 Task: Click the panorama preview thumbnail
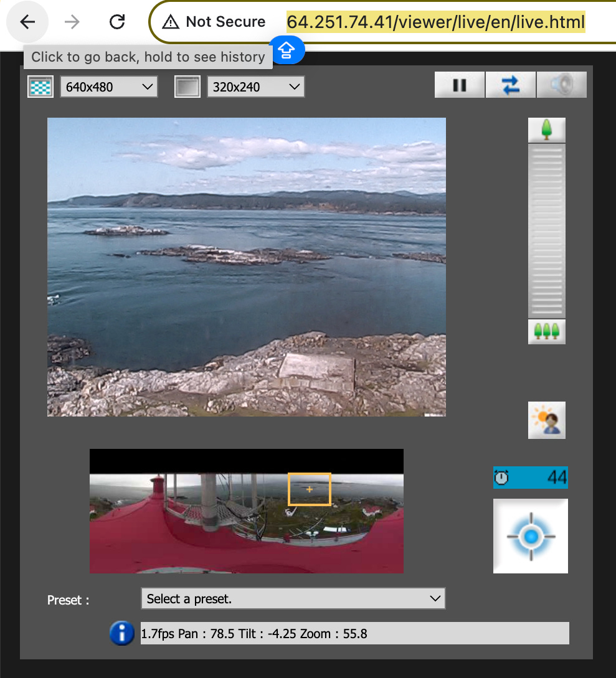[247, 511]
